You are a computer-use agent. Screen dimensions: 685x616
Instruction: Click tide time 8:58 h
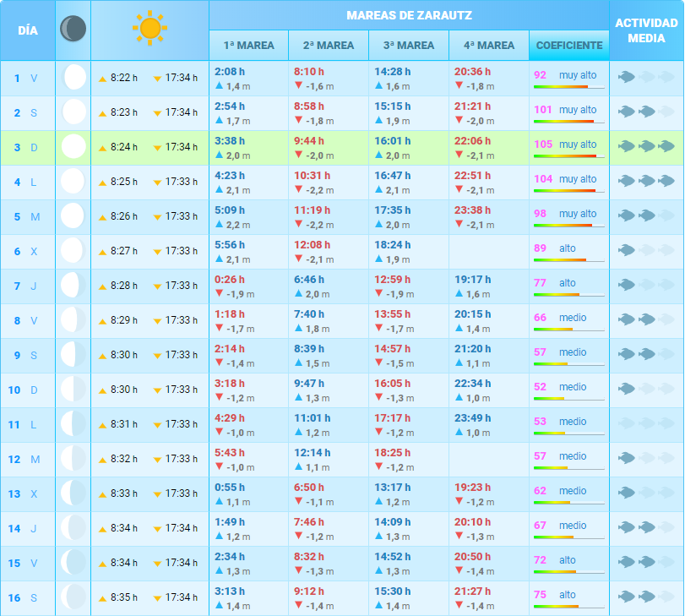[x=309, y=106]
